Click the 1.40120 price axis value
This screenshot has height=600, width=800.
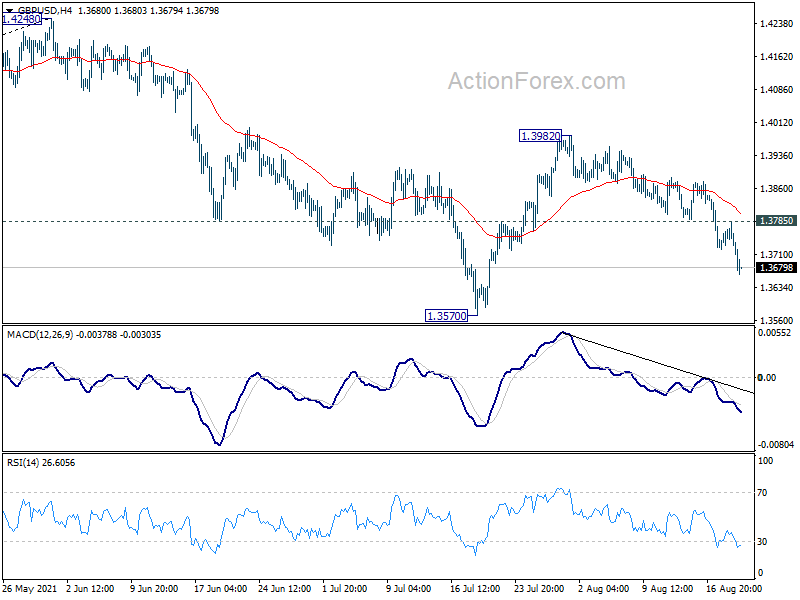point(777,122)
